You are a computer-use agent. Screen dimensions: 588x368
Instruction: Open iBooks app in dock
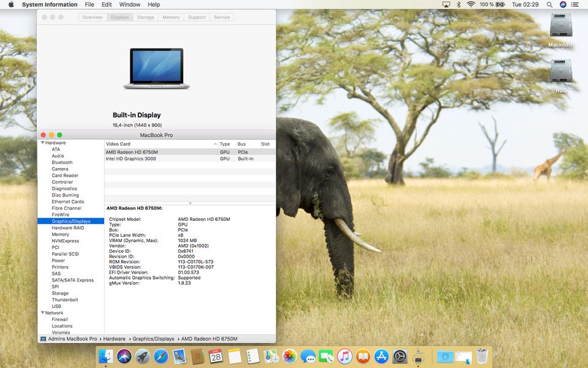pos(363,356)
